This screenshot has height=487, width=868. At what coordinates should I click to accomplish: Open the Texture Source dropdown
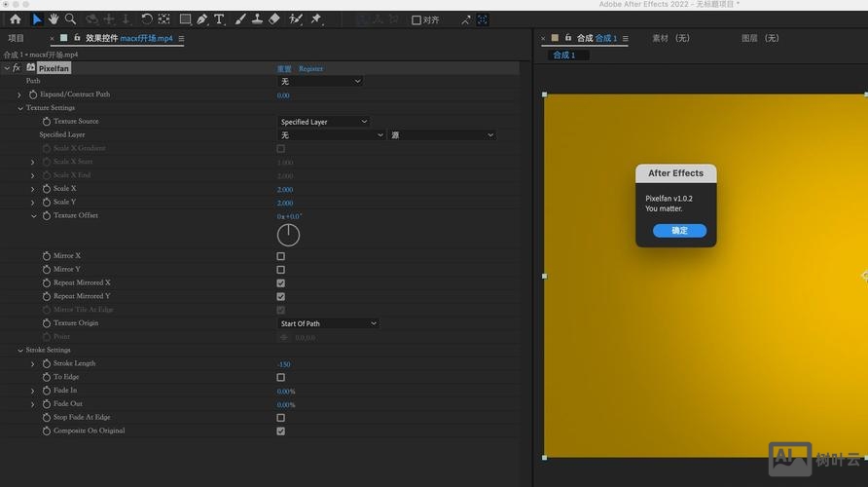[x=323, y=122]
